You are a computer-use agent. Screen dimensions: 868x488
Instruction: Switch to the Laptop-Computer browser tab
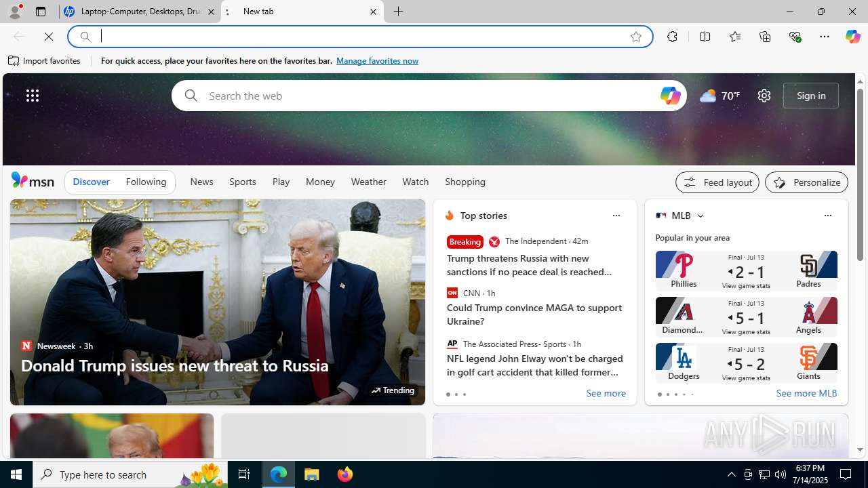[x=140, y=12]
